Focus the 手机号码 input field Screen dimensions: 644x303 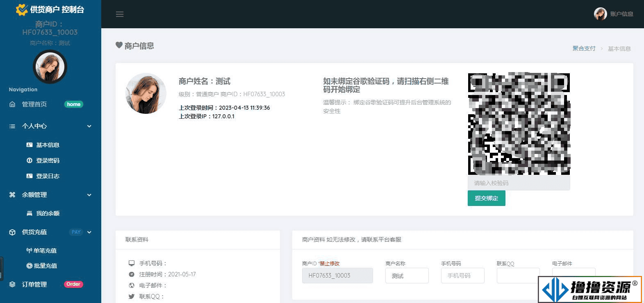[463, 276]
